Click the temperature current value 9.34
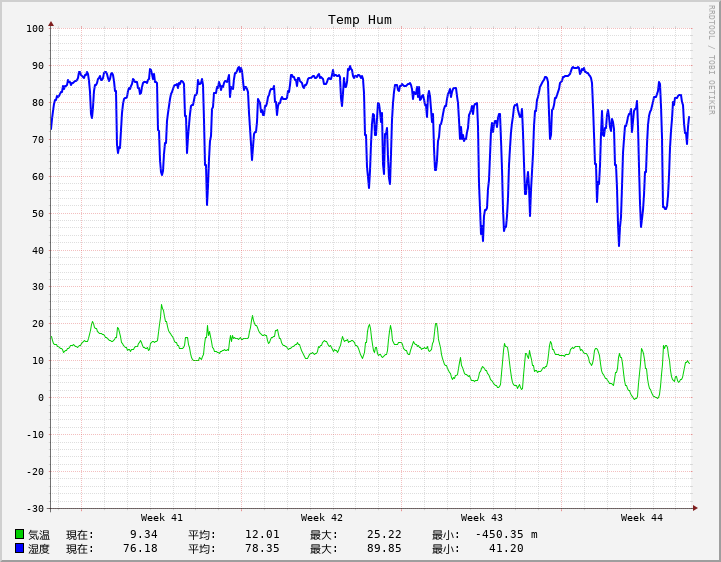 point(143,534)
